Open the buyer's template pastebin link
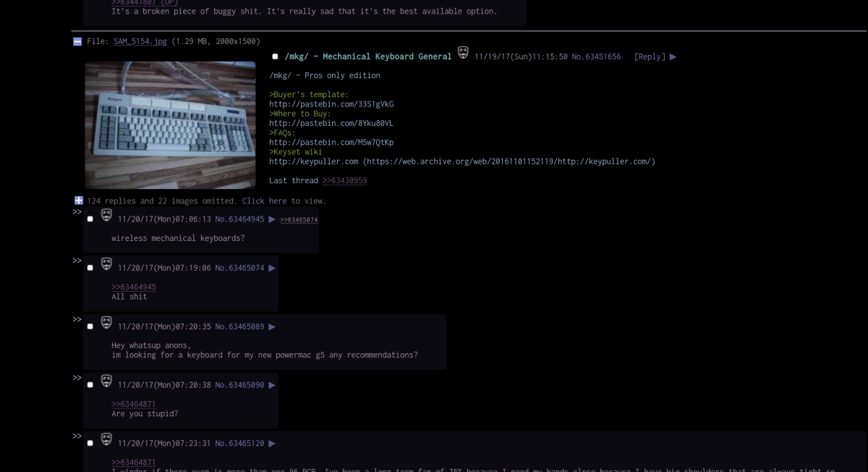868x472 pixels. [331, 104]
